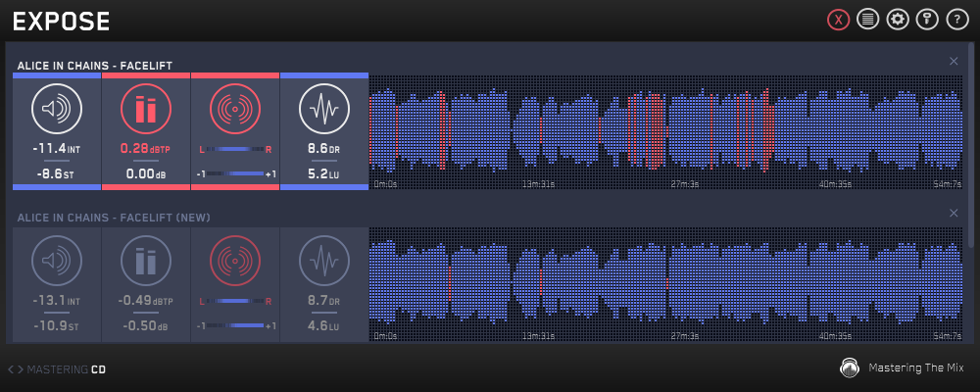Screen dimensions: 980x392
Task: Click the dimmed dynamic range icon, second track
Action: pos(324,261)
